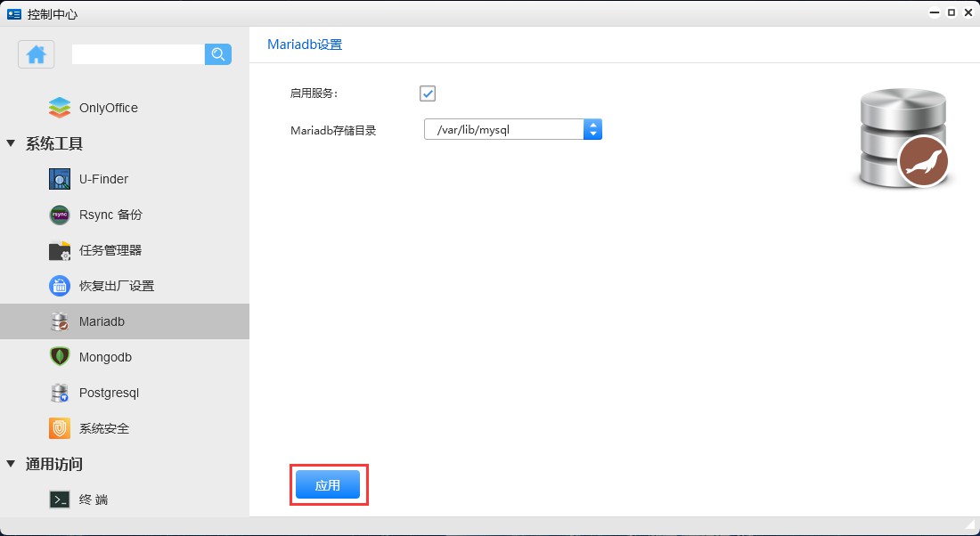Collapse the 通用访问 section
Screen dimensions: 980x536
(11, 464)
